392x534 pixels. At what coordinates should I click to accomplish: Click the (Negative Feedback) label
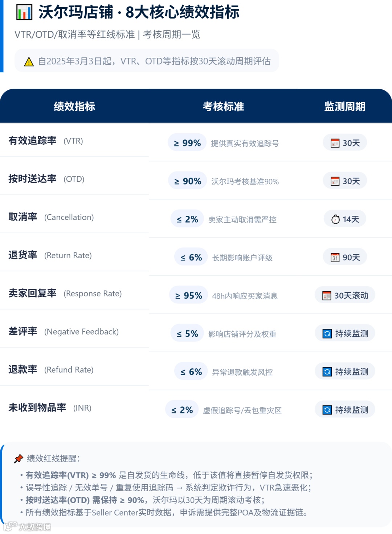(81, 332)
